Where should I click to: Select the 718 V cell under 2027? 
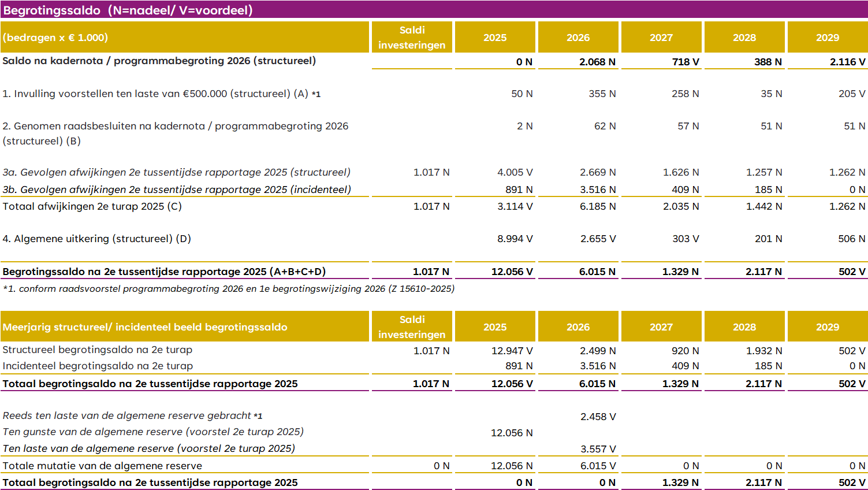pyautogui.click(x=685, y=62)
